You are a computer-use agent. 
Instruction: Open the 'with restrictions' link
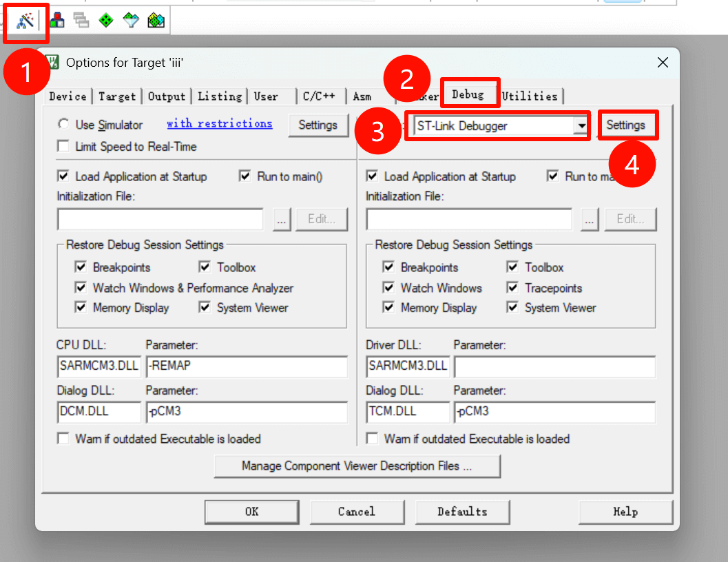pos(219,124)
